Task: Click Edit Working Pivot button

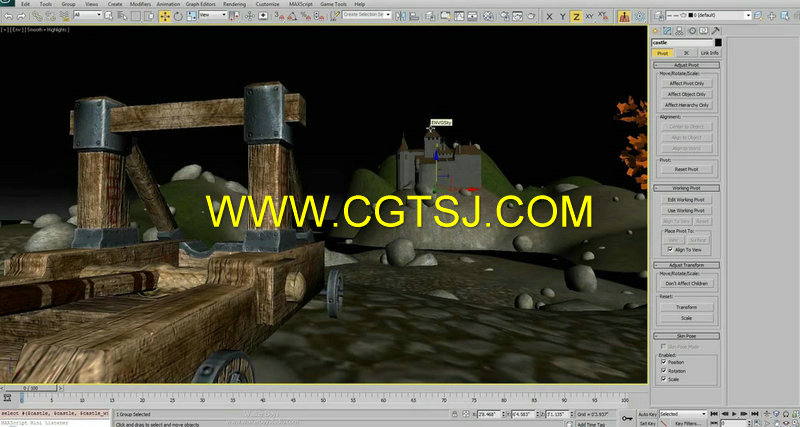Action: tap(686, 200)
